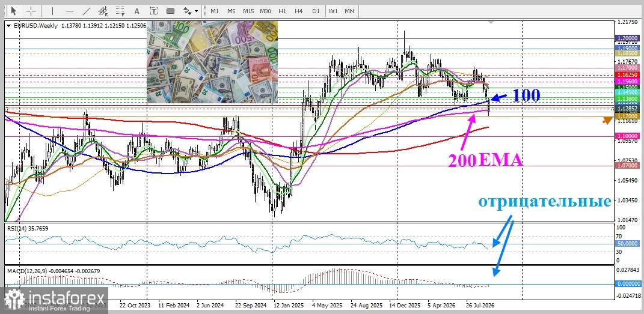644x314 pixels.
Task: Switch chart to H4 timeframe
Action: click(x=299, y=11)
